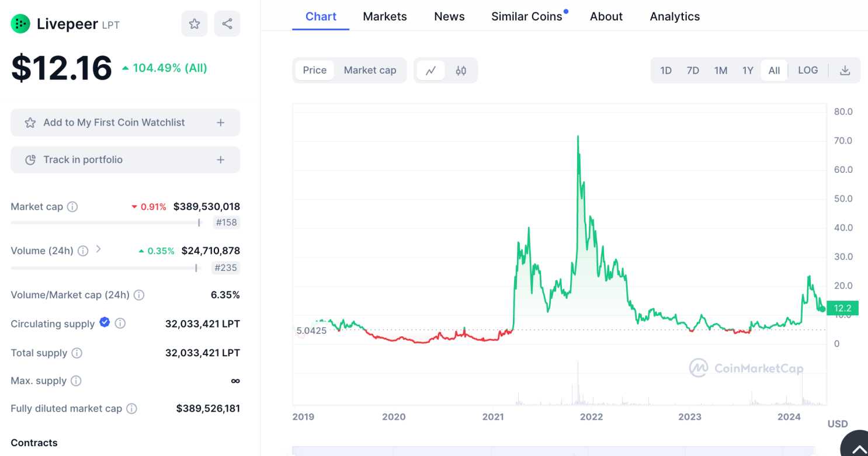This screenshot has height=456, width=868.
Task: Click the 0.35% volume change
Action: 157,251
